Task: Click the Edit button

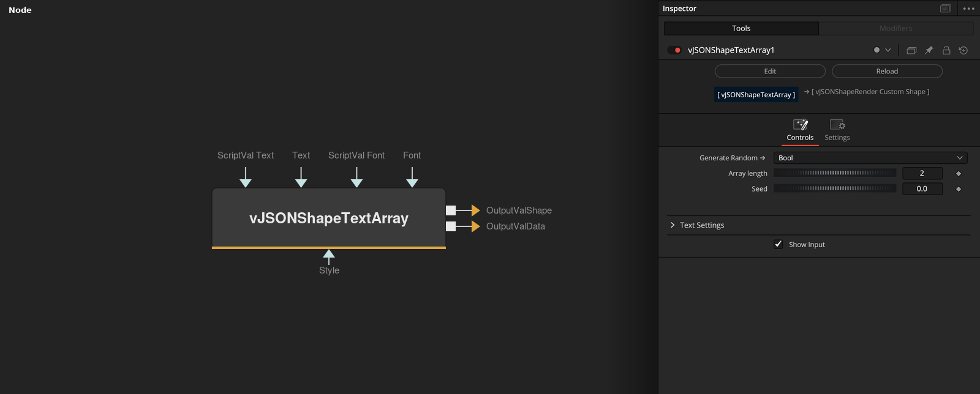Action: [770, 71]
